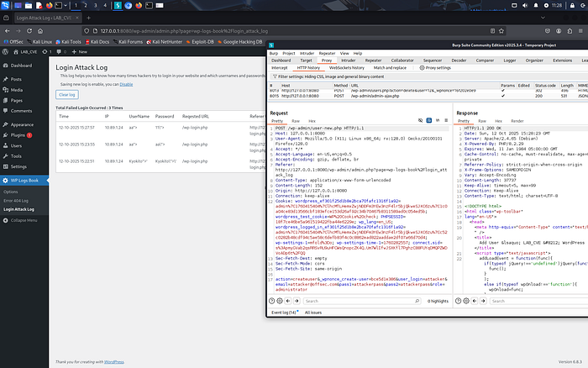This screenshot has width=588, height=368.
Task: Open the Request search settings gear icon
Action: coord(280,301)
